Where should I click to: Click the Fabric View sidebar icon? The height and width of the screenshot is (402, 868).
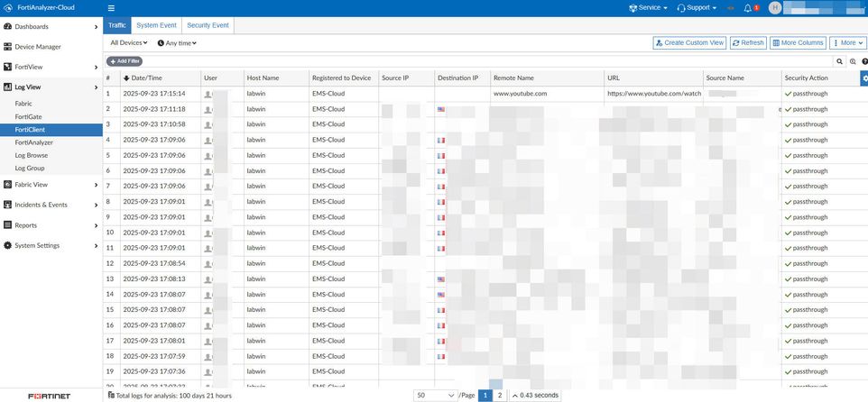point(7,185)
